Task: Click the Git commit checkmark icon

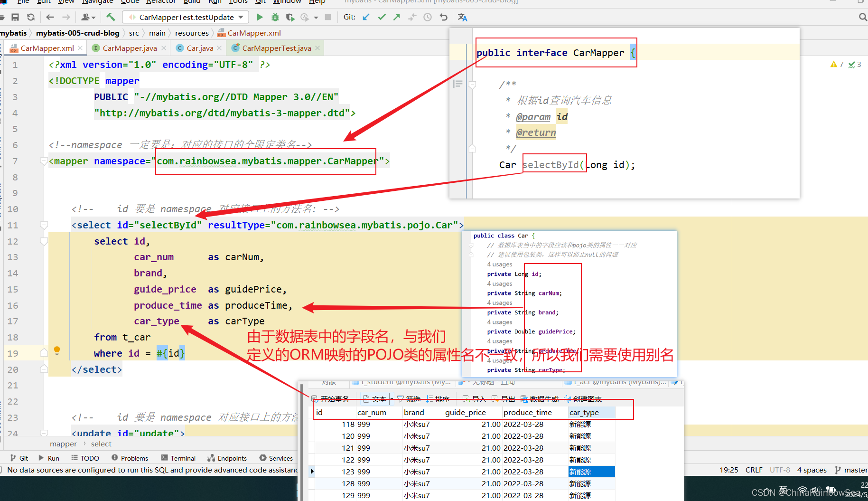Action: click(x=382, y=17)
